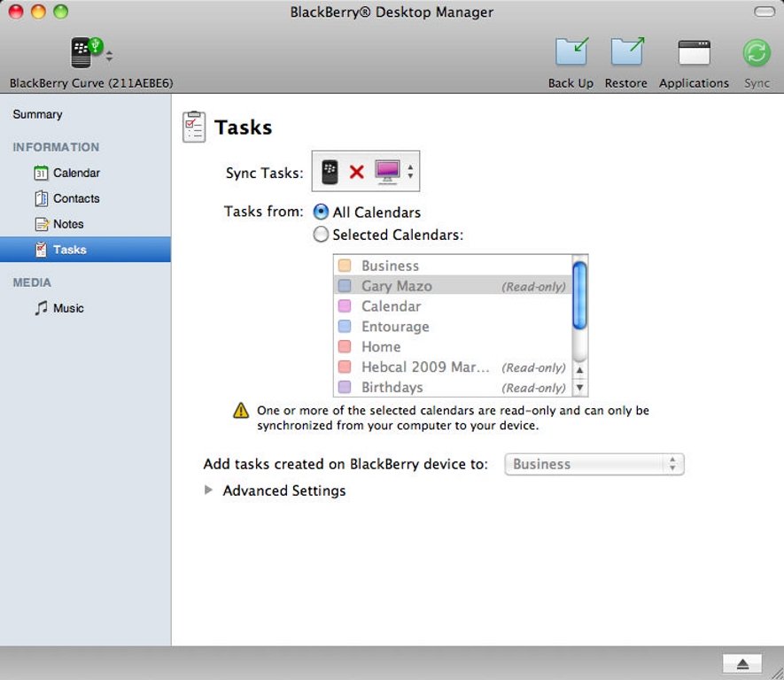Click the Hebcal 2009 Mar… calendar name
This screenshot has width=784, height=680.
(x=425, y=367)
